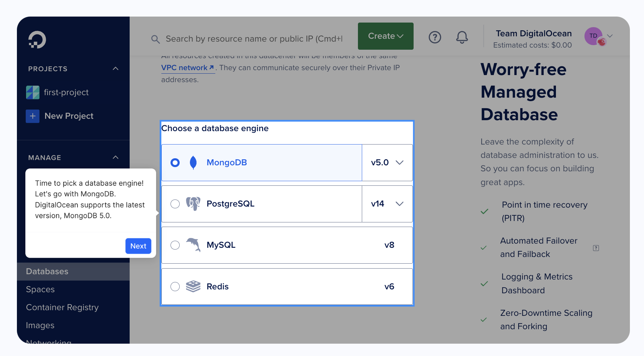Click the MongoDB engine name
This screenshot has width=644, height=356.
pyautogui.click(x=227, y=162)
